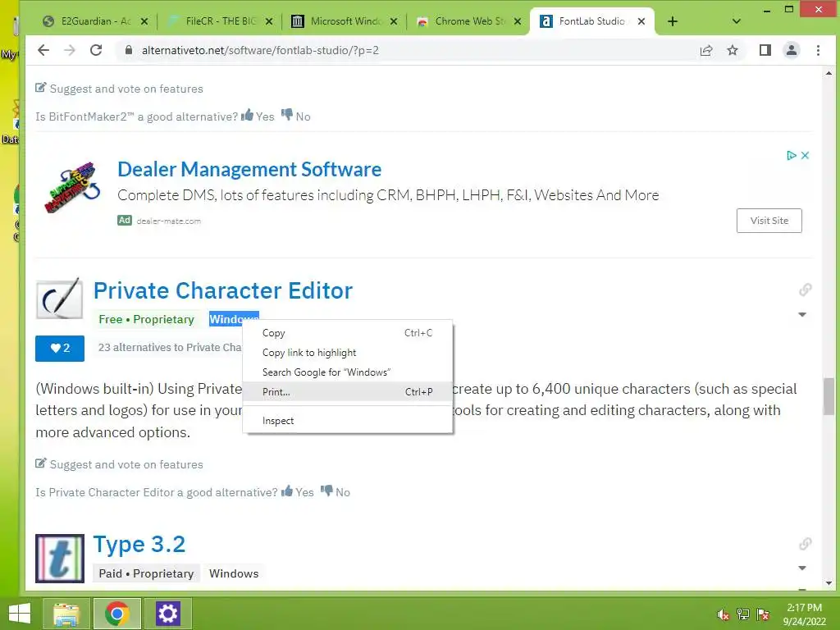Click the forward navigation arrow
This screenshot has height=630, width=840.
click(70, 50)
